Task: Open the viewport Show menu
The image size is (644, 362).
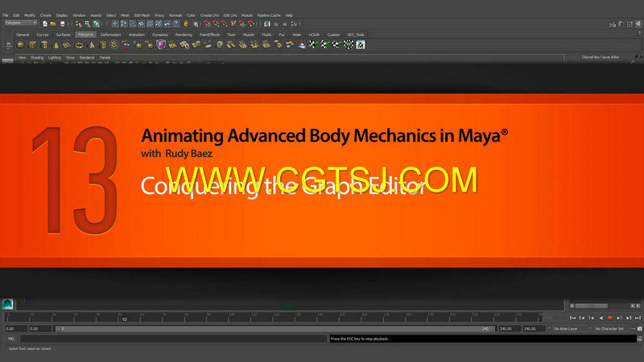Action: pyautogui.click(x=70, y=57)
